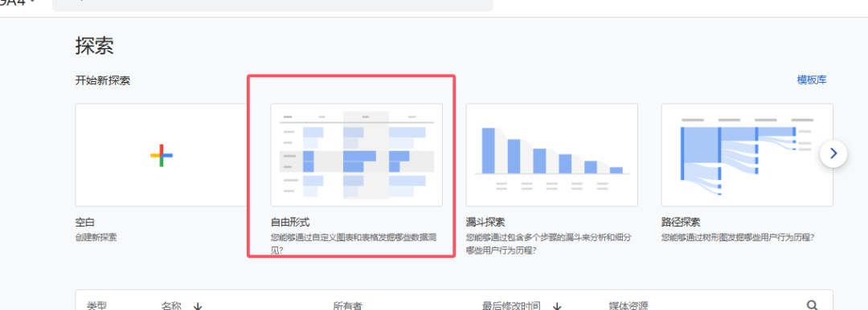
Task: Click the 媒体资源 column header
Action: pyautogui.click(x=628, y=305)
